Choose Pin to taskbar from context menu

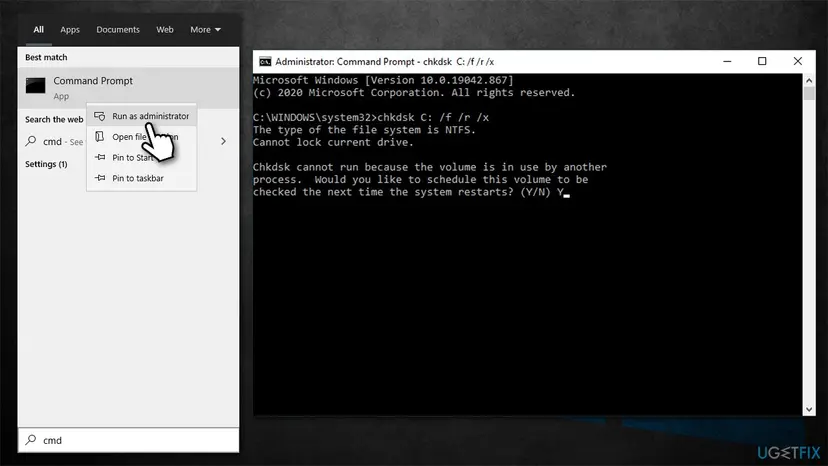[x=142, y=178]
